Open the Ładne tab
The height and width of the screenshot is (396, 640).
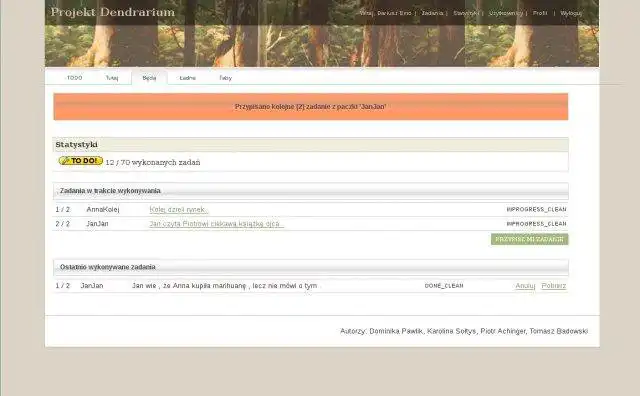click(187, 78)
